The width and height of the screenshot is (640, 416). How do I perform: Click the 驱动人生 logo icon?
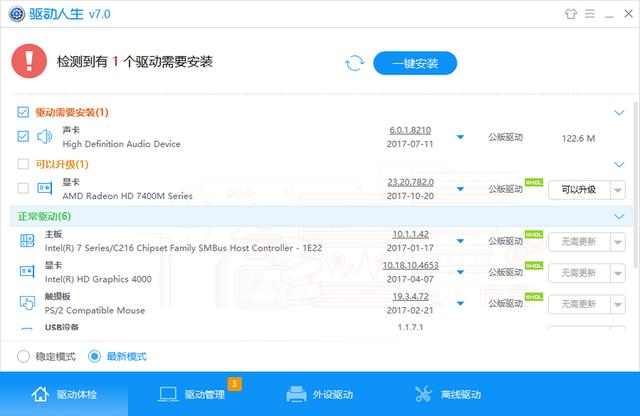[x=17, y=14]
